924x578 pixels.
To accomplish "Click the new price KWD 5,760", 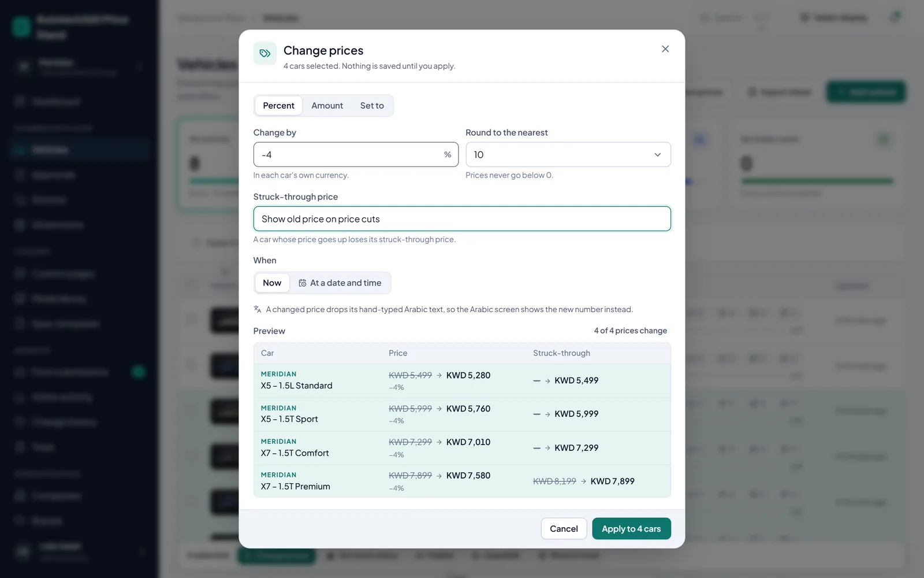I will pyautogui.click(x=468, y=409).
